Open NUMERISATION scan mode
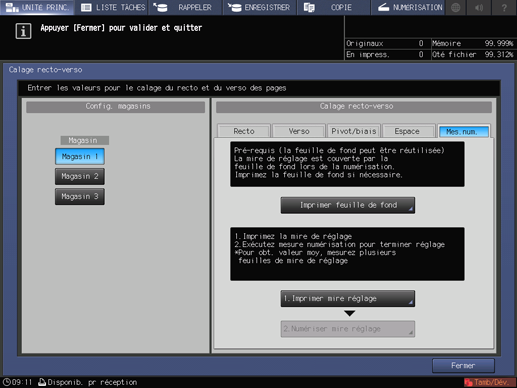517x388 pixels. point(408,7)
